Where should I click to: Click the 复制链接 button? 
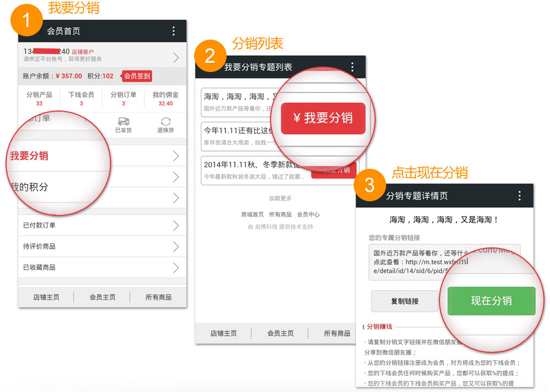pyautogui.click(x=404, y=301)
